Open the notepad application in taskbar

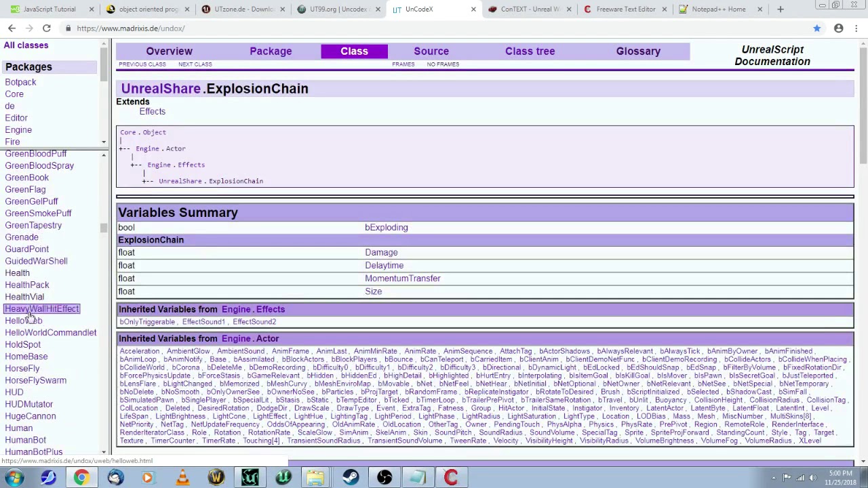[x=418, y=478]
